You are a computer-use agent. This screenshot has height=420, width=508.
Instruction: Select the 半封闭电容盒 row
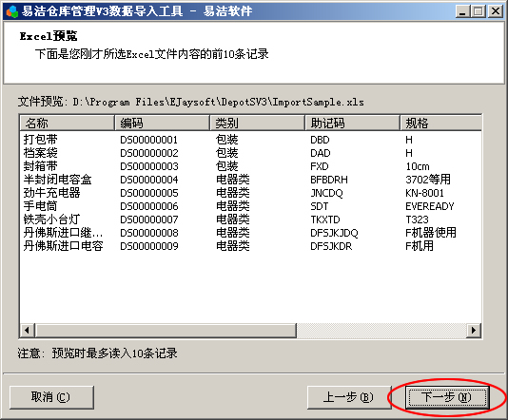point(251,180)
